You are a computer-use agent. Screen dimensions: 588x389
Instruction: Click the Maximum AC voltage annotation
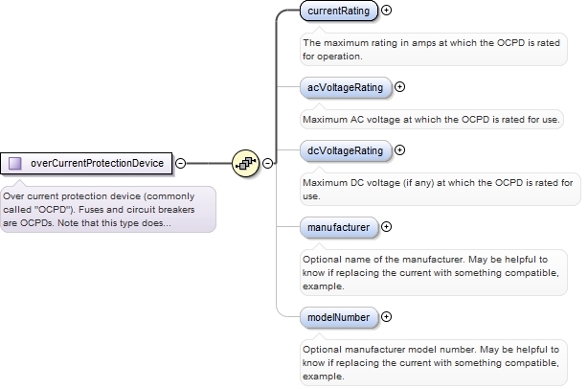click(x=432, y=120)
